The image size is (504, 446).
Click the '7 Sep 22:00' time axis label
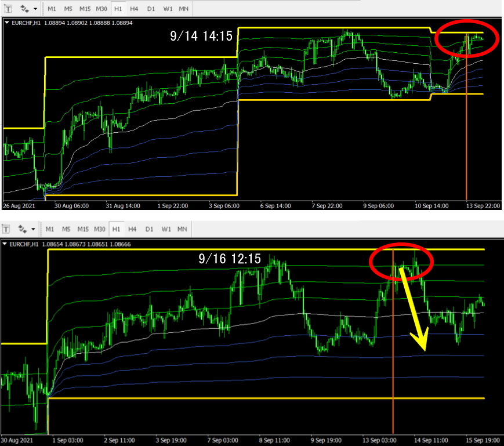[x=327, y=206]
